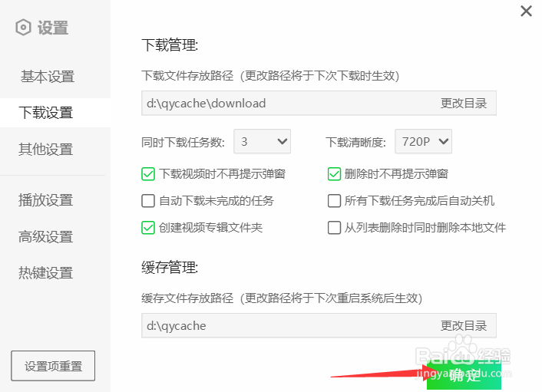
Task: Uncheck 删除时不再提示弹窗 option
Action: point(334,173)
